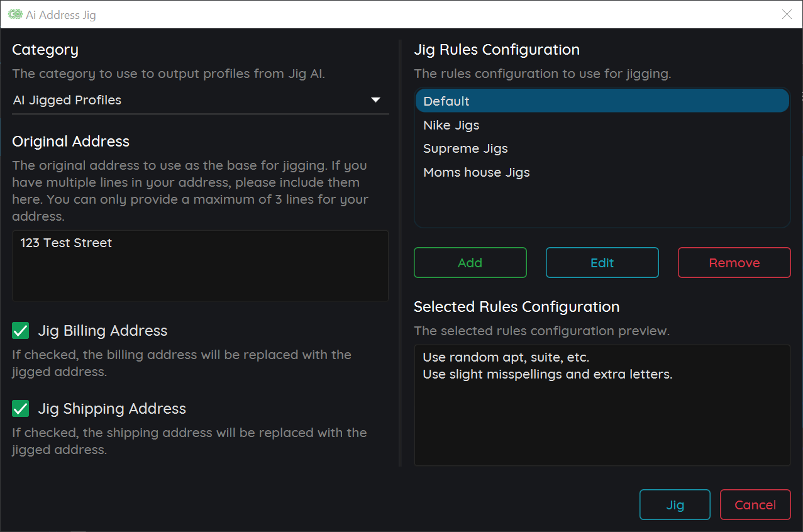Image resolution: width=803 pixels, height=532 pixels.
Task: Uncheck Jig Billing Address
Action: [20, 330]
